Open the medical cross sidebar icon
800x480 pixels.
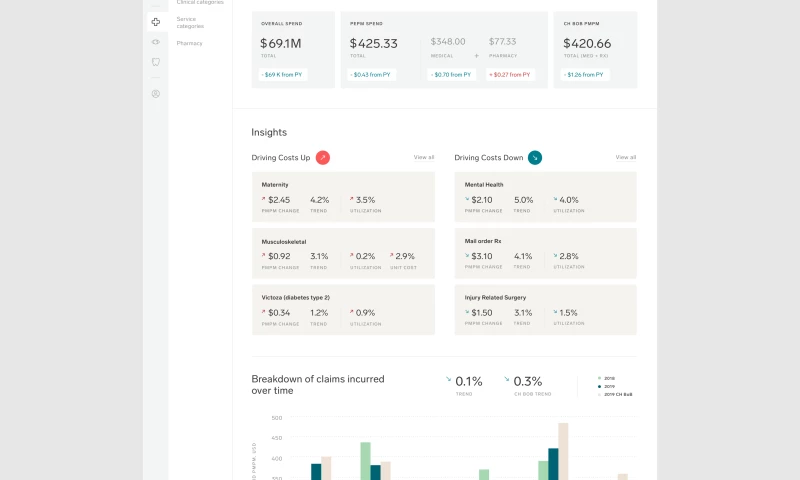coord(156,22)
